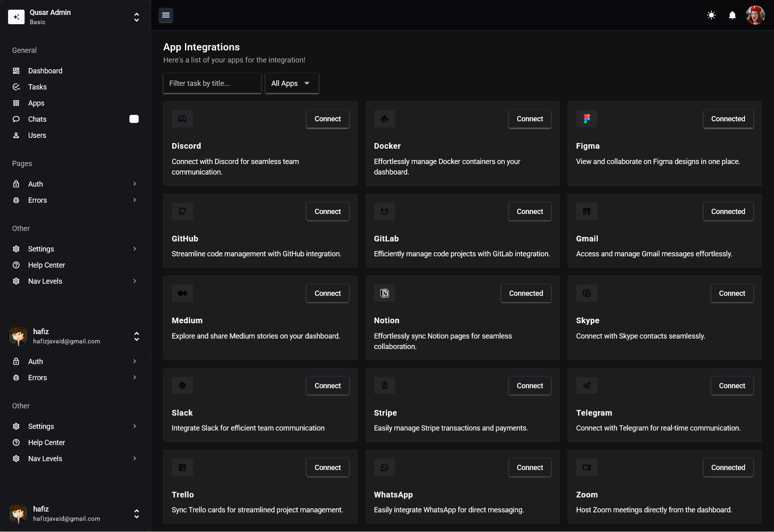This screenshot has height=532, width=774.
Task: Click the Figma app logo icon
Action: pyautogui.click(x=587, y=119)
